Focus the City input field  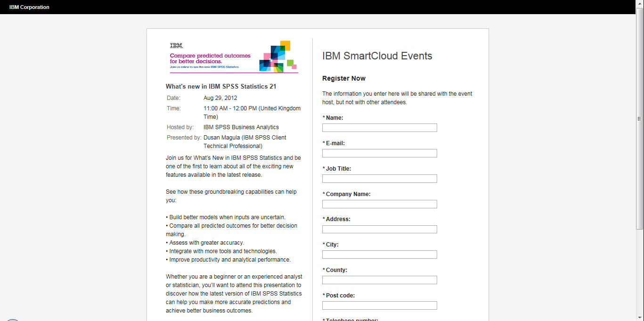(380, 255)
